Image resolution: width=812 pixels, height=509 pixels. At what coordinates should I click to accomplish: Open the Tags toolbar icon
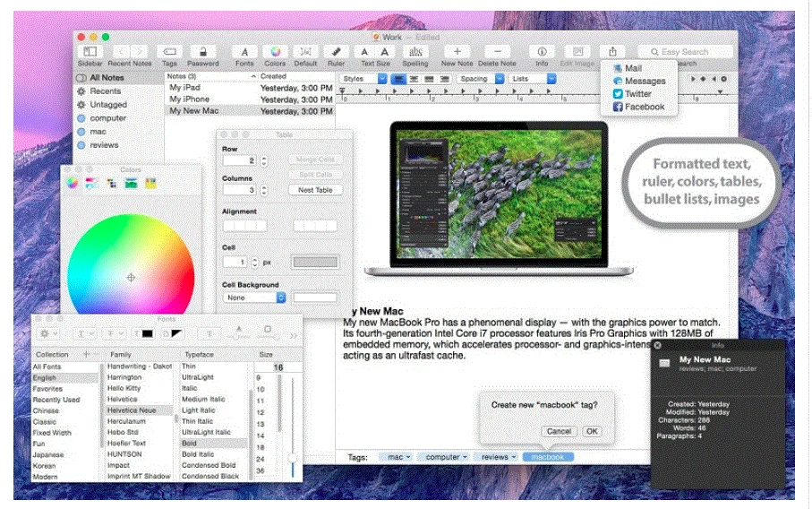click(x=169, y=51)
